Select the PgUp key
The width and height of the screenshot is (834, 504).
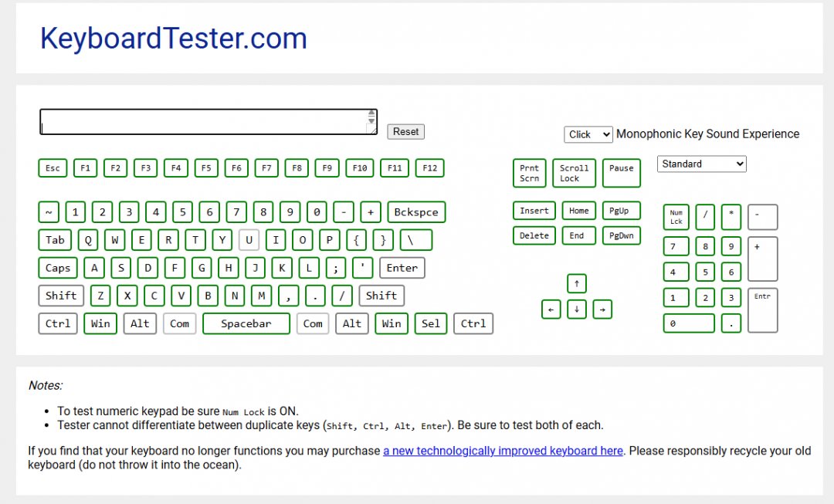point(621,211)
